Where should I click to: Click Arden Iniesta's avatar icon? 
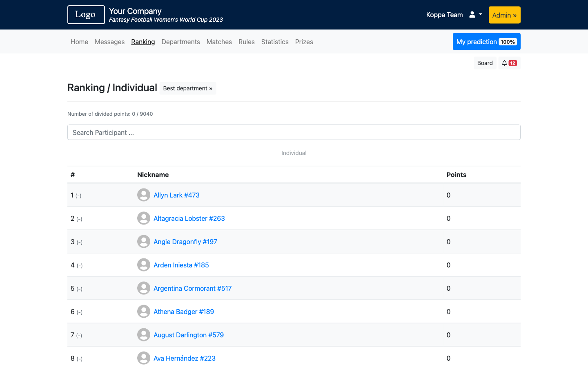click(143, 265)
